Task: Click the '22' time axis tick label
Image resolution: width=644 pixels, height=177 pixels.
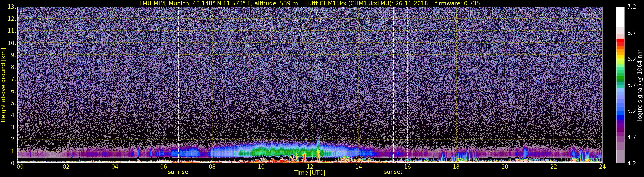Action: [554, 167]
